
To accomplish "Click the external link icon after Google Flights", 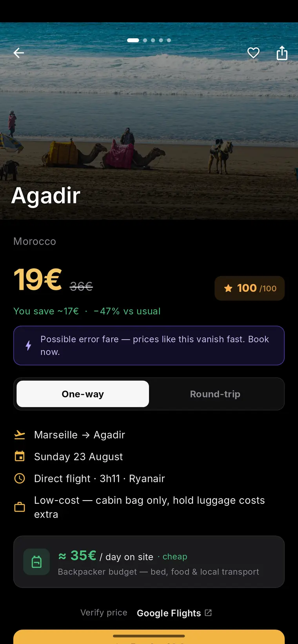I will (x=208, y=613).
